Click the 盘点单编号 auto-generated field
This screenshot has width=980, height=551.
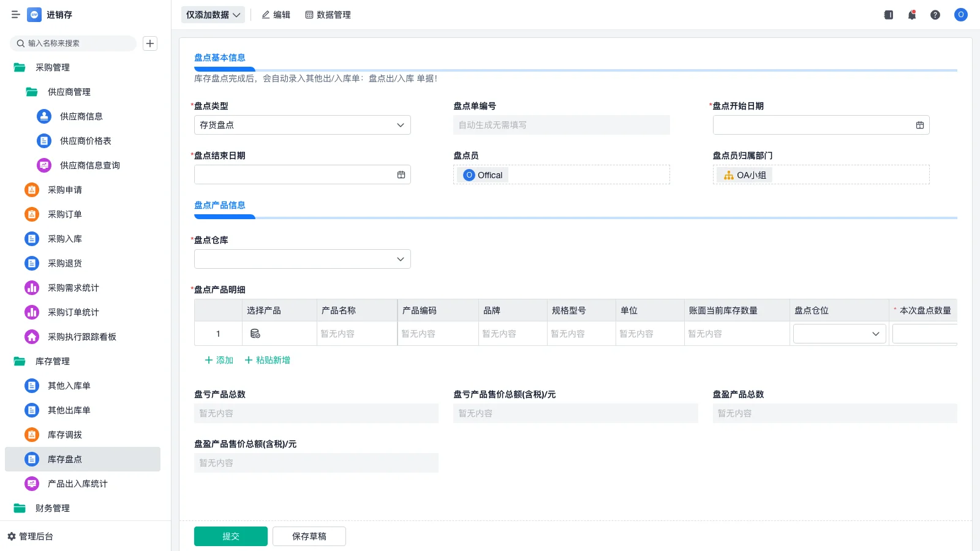pyautogui.click(x=562, y=125)
